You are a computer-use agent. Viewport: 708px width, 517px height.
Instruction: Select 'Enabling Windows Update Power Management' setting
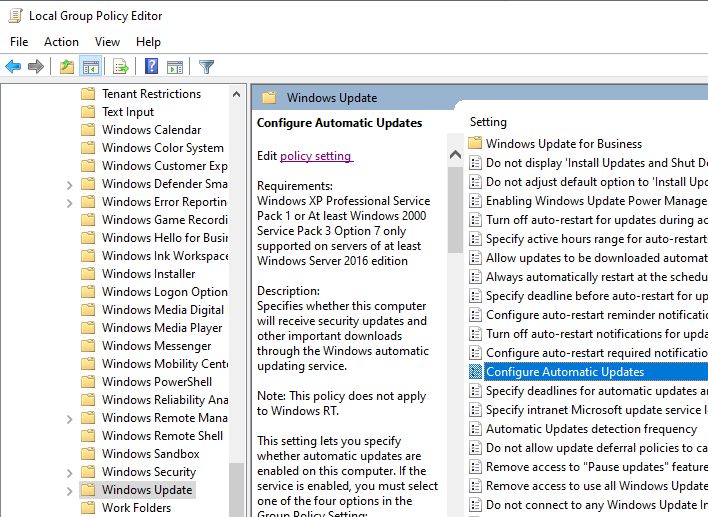(596, 200)
